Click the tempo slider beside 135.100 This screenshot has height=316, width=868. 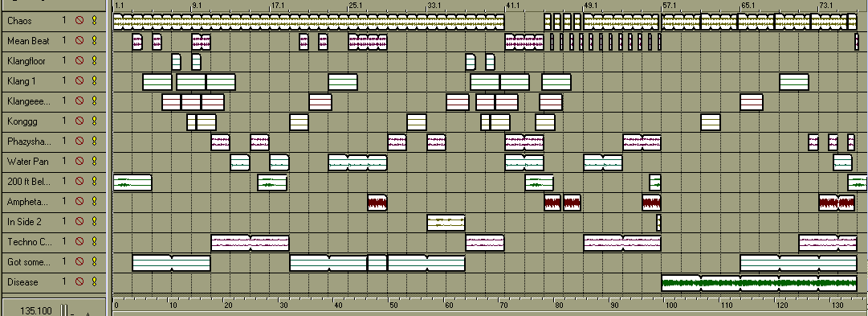click(64, 310)
